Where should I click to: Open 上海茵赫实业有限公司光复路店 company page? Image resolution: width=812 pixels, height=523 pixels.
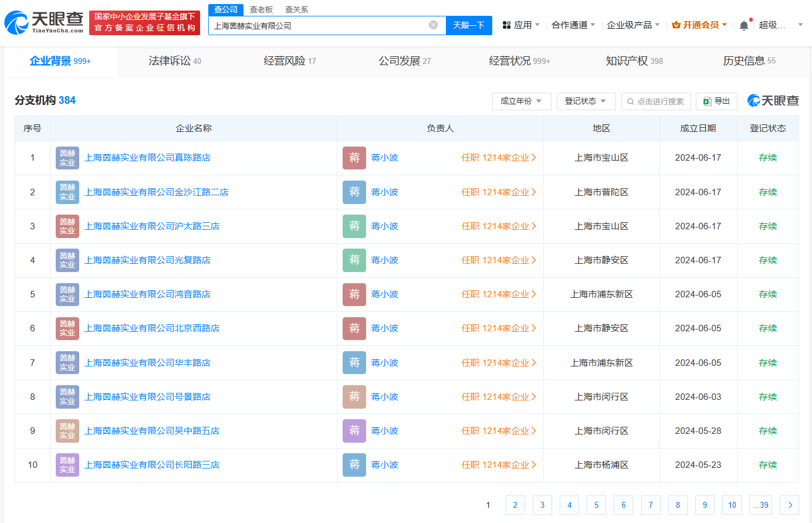[147, 260]
